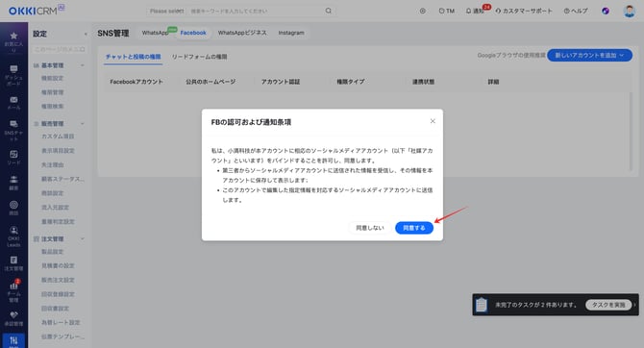Click the arrow beside the run task button
644x348 pixels.
[x=635, y=305]
